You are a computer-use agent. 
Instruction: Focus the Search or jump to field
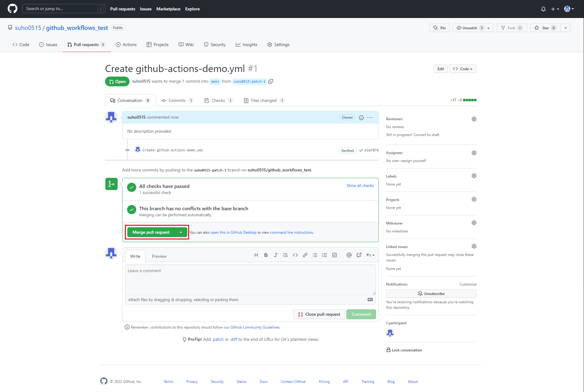[64, 9]
